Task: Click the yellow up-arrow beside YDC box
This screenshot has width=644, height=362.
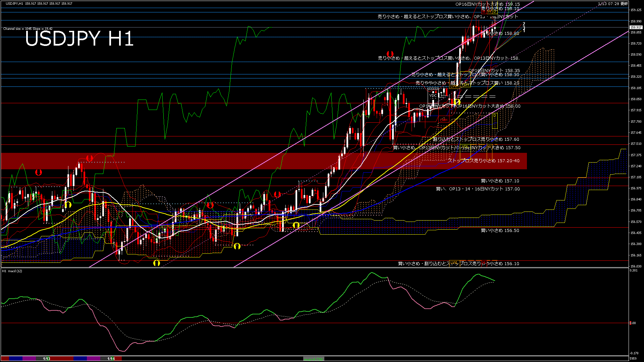Action: click(457, 102)
